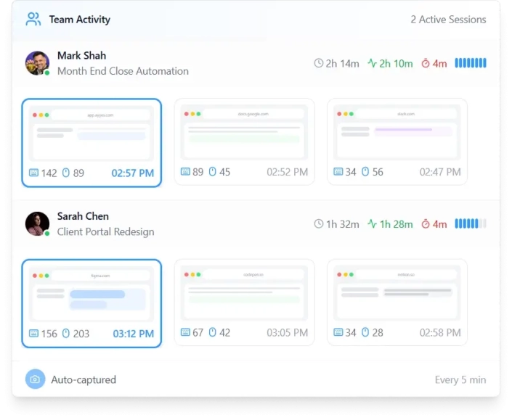This screenshot has width=512, height=420.
Task: Click the keyboard icon next to 156
Action: tap(33, 333)
